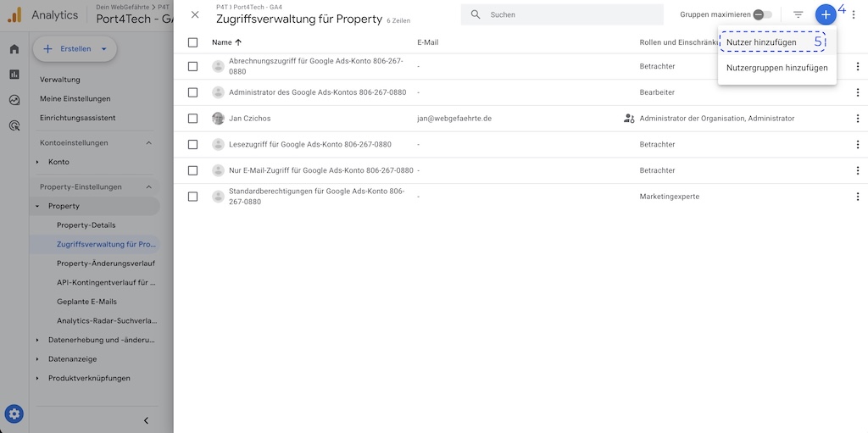Open the Explore icon in left rail
The width and height of the screenshot is (868, 433).
(14, 100)
